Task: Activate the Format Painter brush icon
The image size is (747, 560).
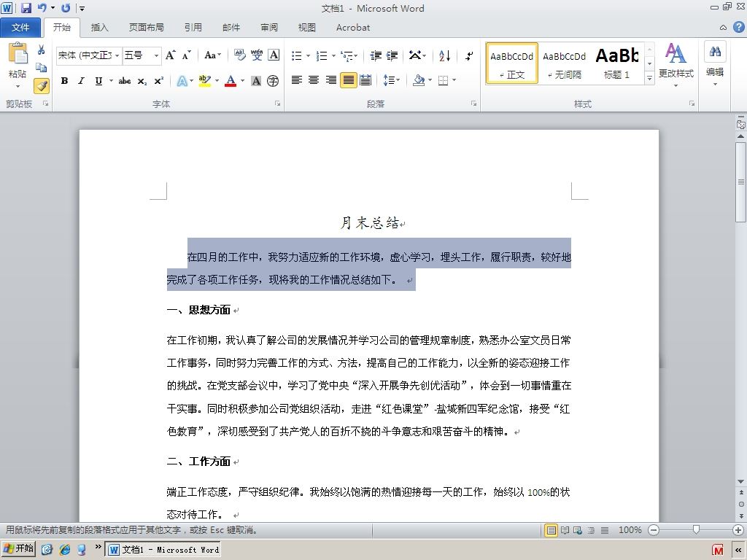Action: (42, 86)
